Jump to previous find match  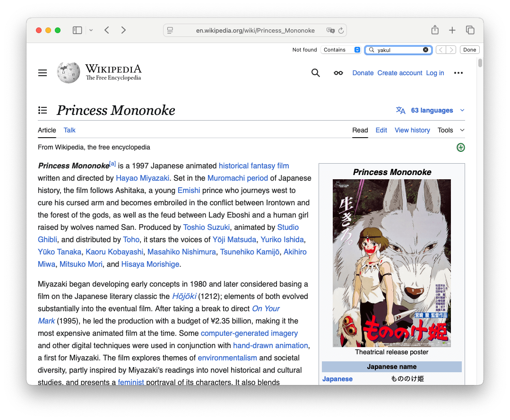coord(441,50)
